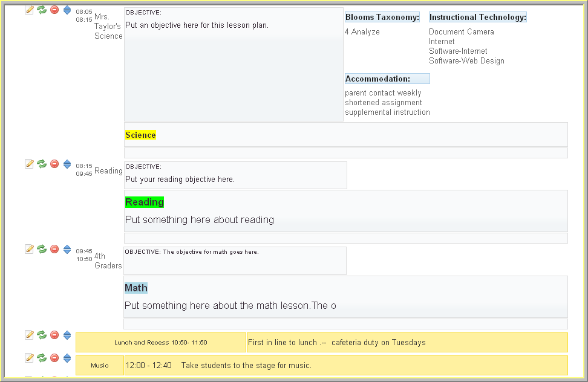Click green refresh arrows for Science row
This screenshot has height=382, width=588.
coord(42,10)
